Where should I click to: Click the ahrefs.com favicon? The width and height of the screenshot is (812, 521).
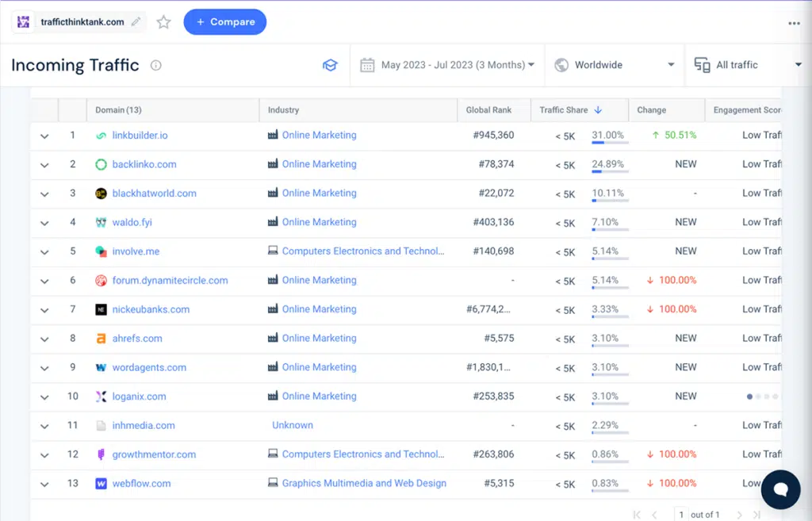(100, 338)
